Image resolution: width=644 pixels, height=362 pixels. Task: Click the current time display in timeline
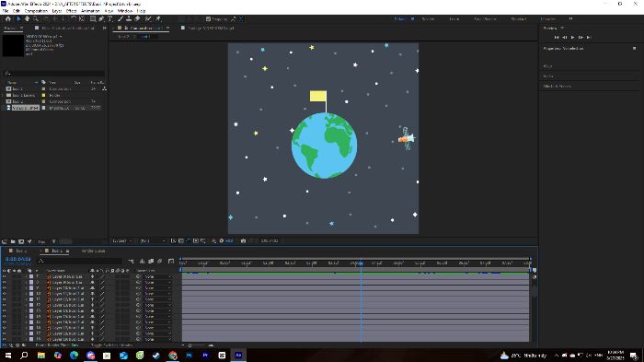[18, 259]
